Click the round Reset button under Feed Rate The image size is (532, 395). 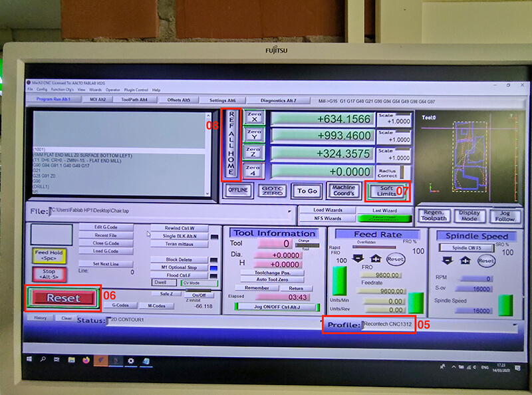point(396,259)
